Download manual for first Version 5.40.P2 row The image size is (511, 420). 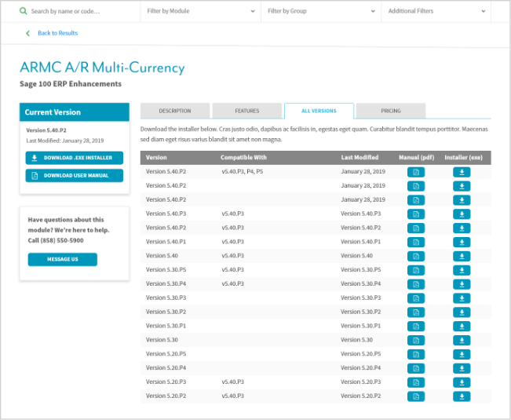[416, 172]
